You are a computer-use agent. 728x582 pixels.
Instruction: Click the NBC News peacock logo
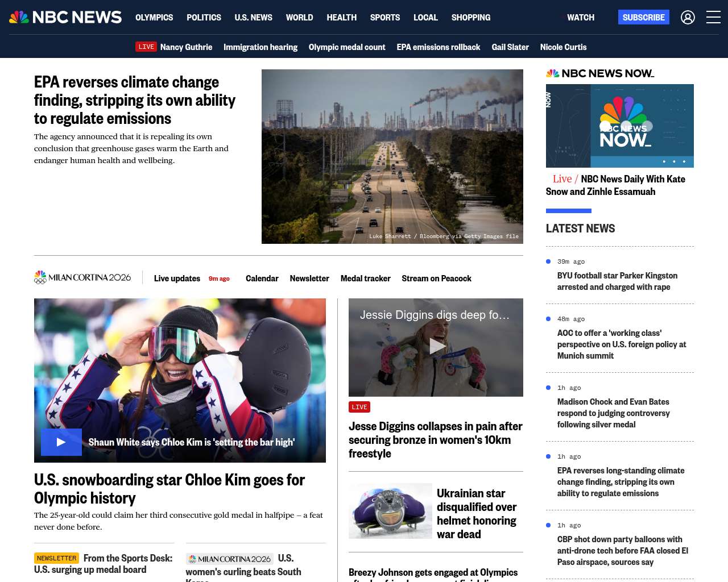[65, 17]
